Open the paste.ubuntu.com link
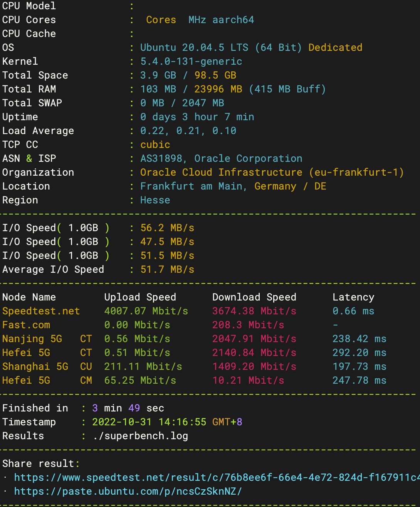 128,492
